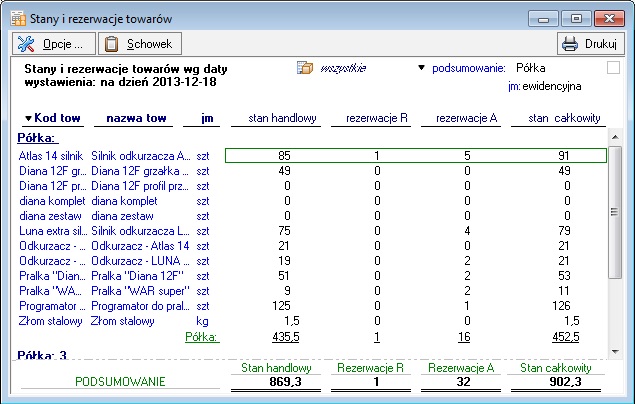
Task: Open Schowek clipboard button
Action: pos(140,44)
